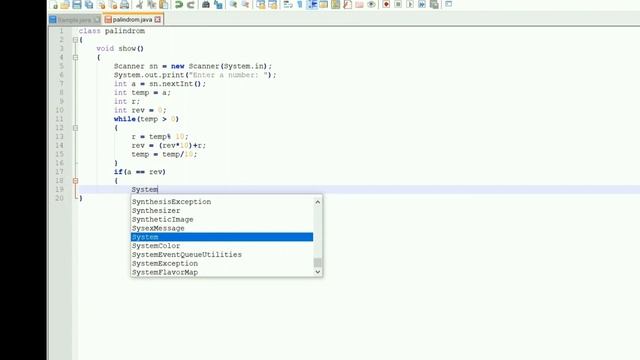Create a new file with New icon
This screenshot has height=360, width=640.
coord(54,4)
